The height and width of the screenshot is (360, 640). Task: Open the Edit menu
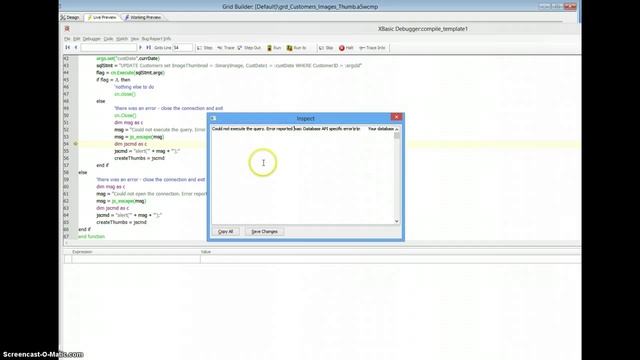(x=76, y=39)
